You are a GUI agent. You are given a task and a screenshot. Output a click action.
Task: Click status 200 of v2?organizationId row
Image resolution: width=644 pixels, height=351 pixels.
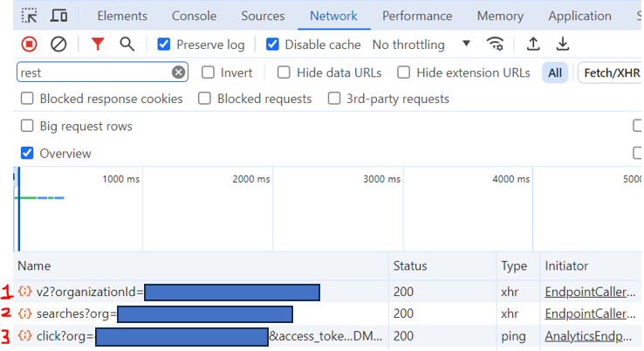point(403,292)
